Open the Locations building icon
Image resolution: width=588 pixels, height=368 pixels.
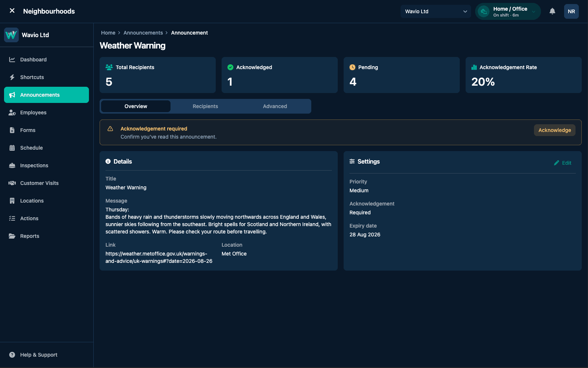tap(12, 201)
